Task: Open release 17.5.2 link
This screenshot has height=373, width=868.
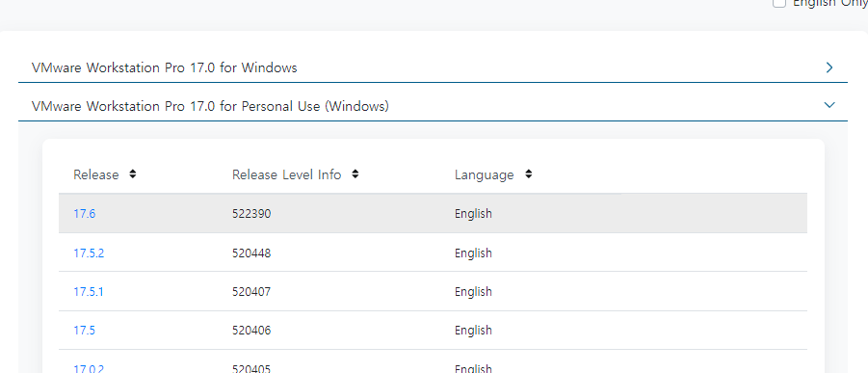Action: pyautogui.click(x=89, y=253)
